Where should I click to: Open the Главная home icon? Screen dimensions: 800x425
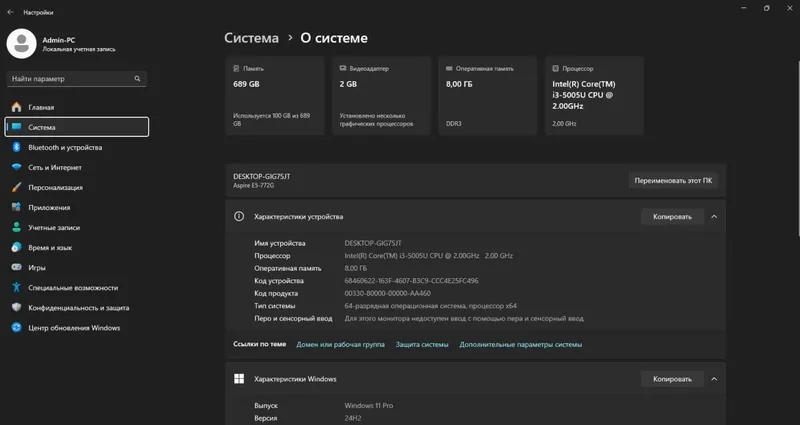17,107
